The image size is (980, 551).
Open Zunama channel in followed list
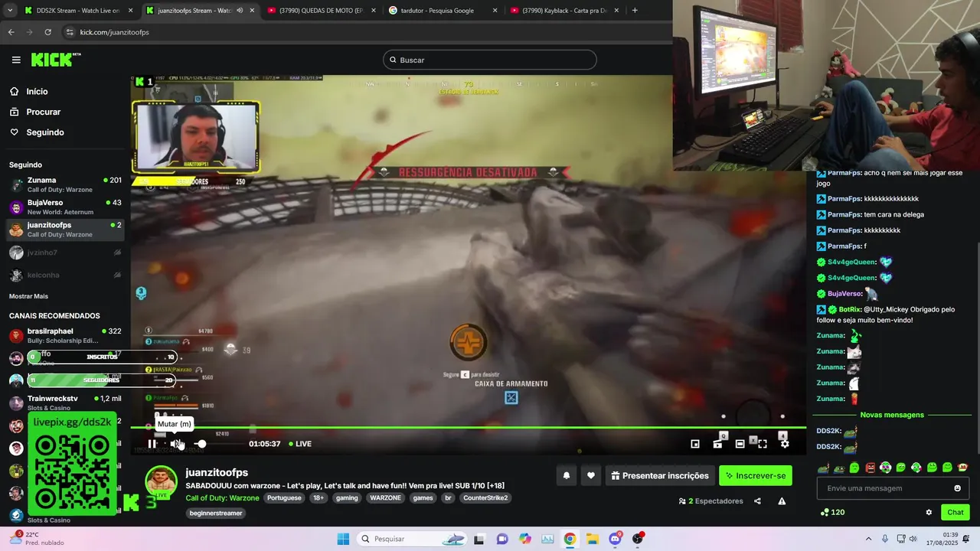click(65, 184)
